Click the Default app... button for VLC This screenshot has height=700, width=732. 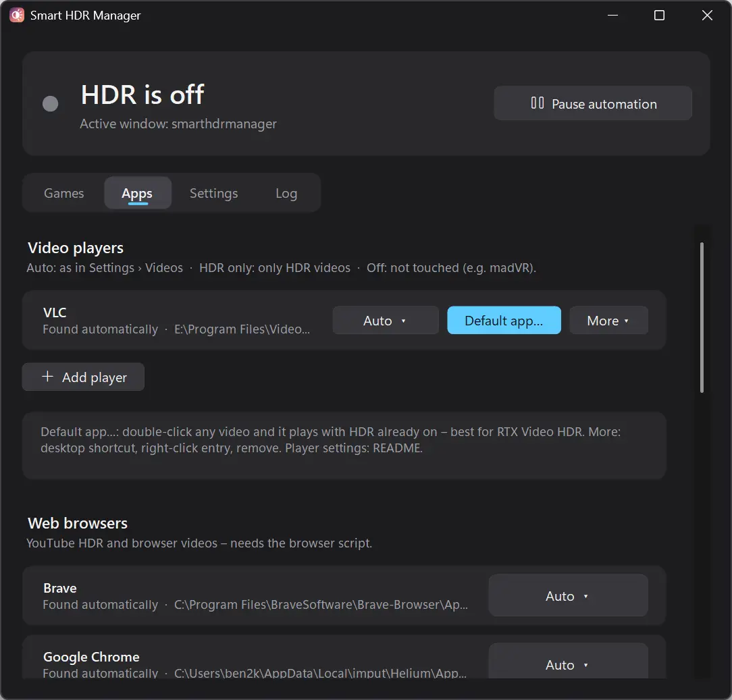pyautogui.click(x=504, y=321)
